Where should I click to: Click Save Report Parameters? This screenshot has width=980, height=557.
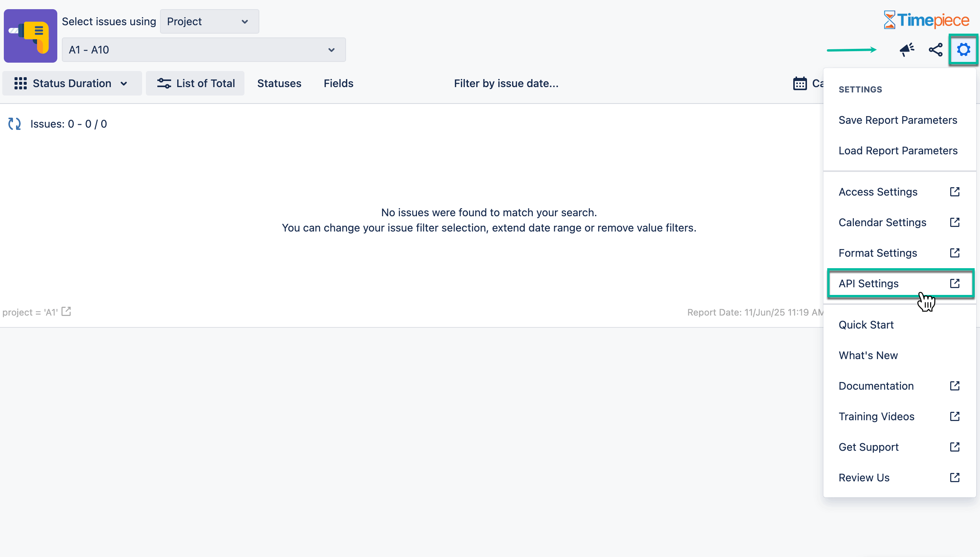tap(898, 120)
